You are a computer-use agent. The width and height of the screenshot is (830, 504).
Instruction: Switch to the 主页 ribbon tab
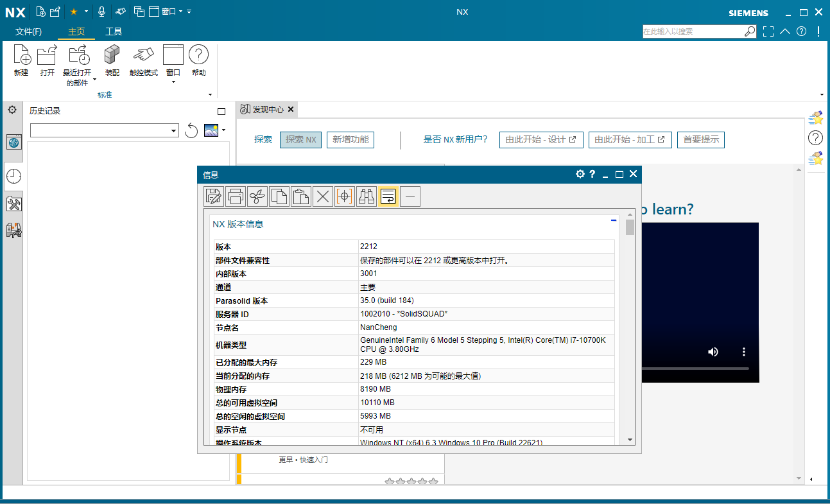point(76,31)
